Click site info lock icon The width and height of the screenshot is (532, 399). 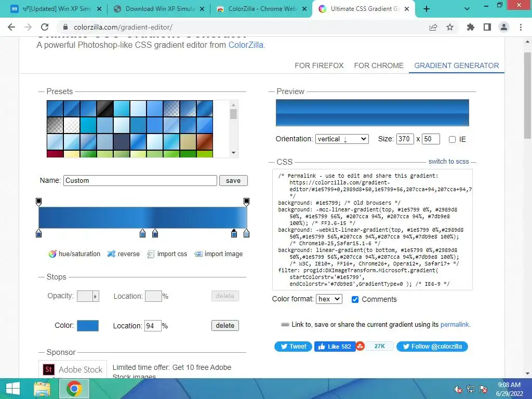pos(65,27)
